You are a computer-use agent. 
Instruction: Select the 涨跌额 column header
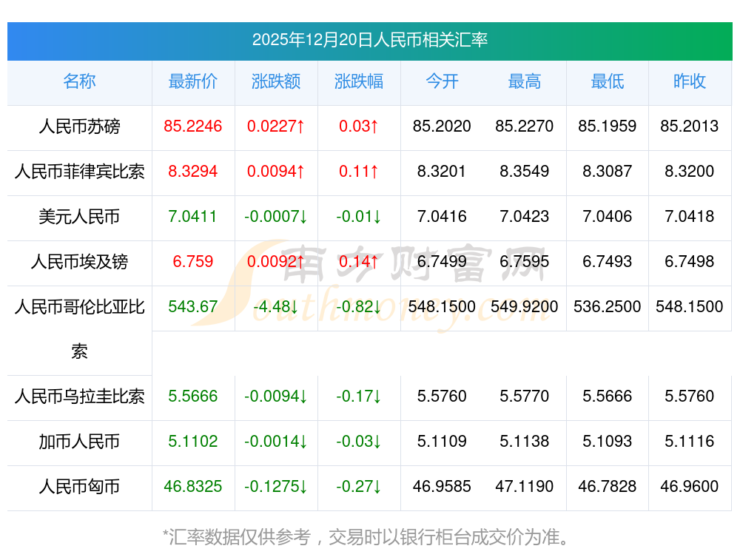click(276, 81)
